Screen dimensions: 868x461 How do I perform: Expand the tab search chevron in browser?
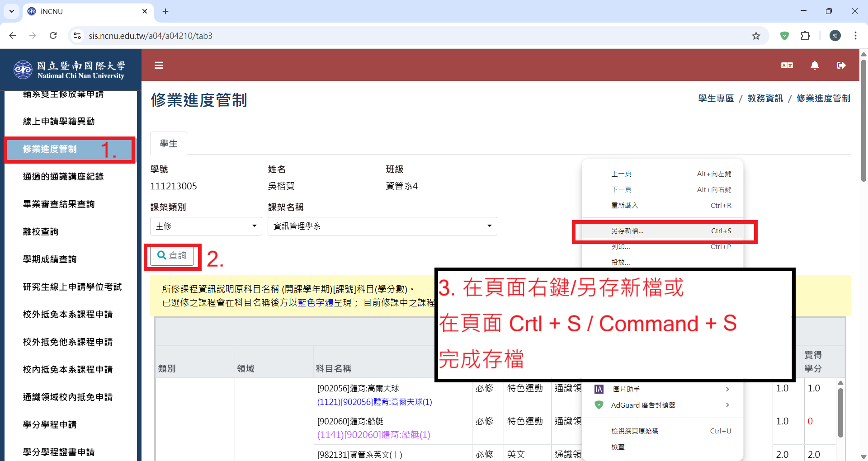pyautogui.click(x=11, y=11)
